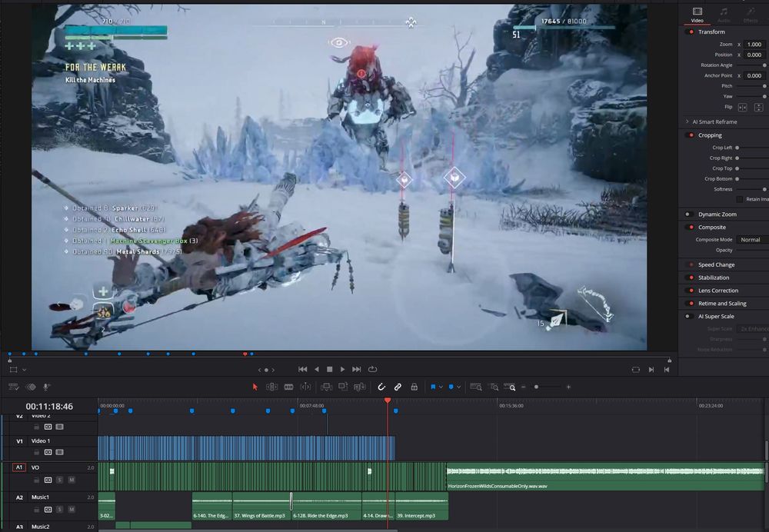The image size is (769, 532).
Task: Jump to first frame with transport button
Action: 303,369
